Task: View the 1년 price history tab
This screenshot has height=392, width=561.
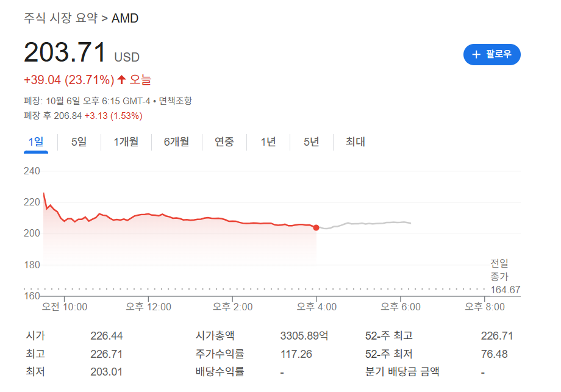Action: [268, 142]
